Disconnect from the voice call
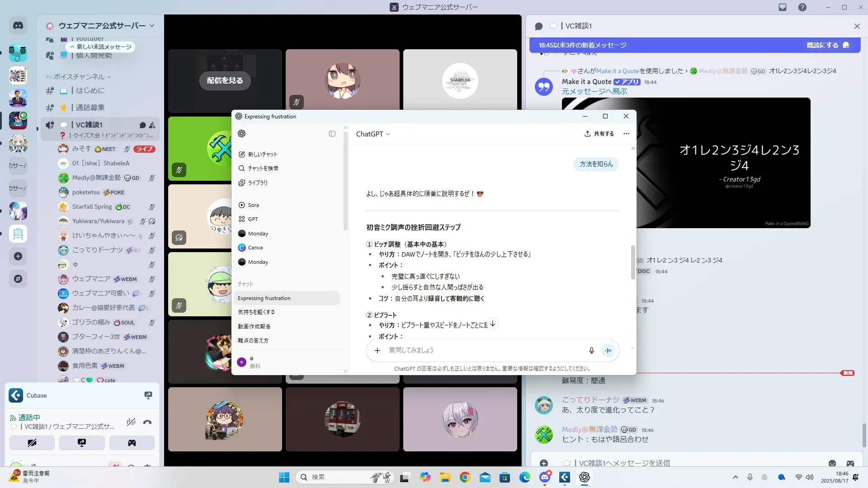 (147, 422)
